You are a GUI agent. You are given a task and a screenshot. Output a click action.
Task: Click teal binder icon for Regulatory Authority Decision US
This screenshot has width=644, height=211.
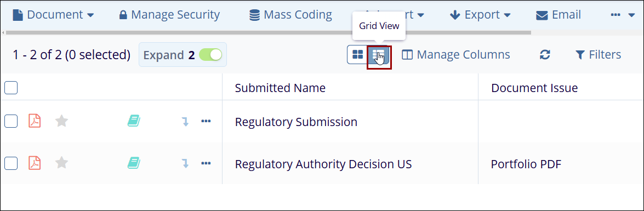pos(134,163)
